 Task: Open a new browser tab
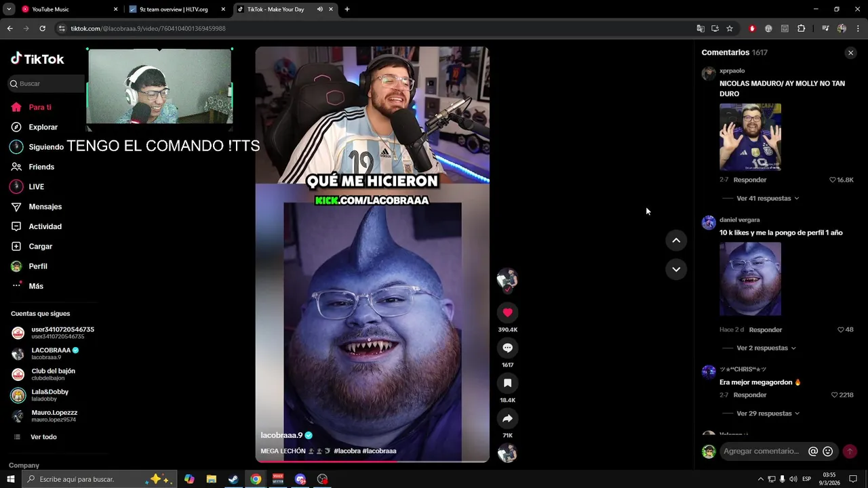tap(347, 9)
